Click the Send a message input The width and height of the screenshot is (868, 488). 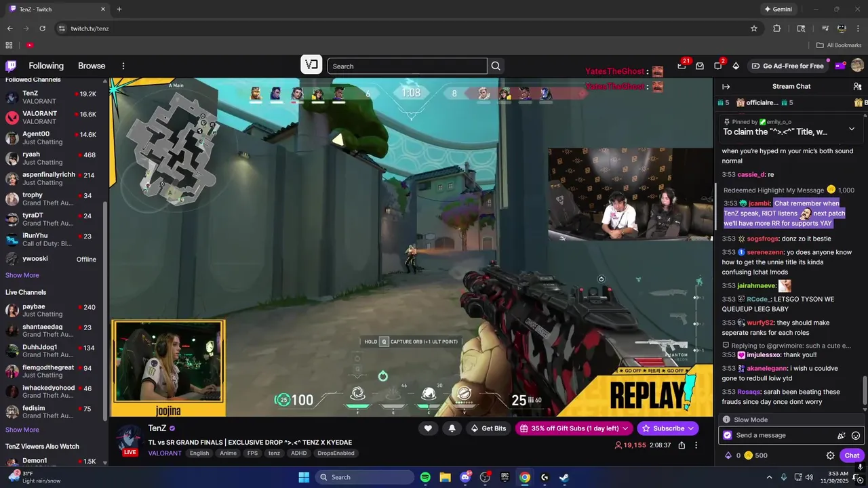791,435
